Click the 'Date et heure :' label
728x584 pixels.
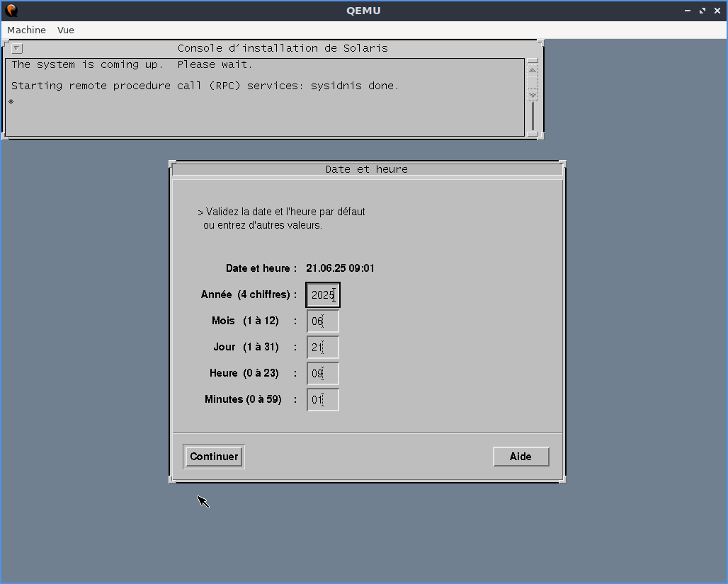click(x=261, y=268)
